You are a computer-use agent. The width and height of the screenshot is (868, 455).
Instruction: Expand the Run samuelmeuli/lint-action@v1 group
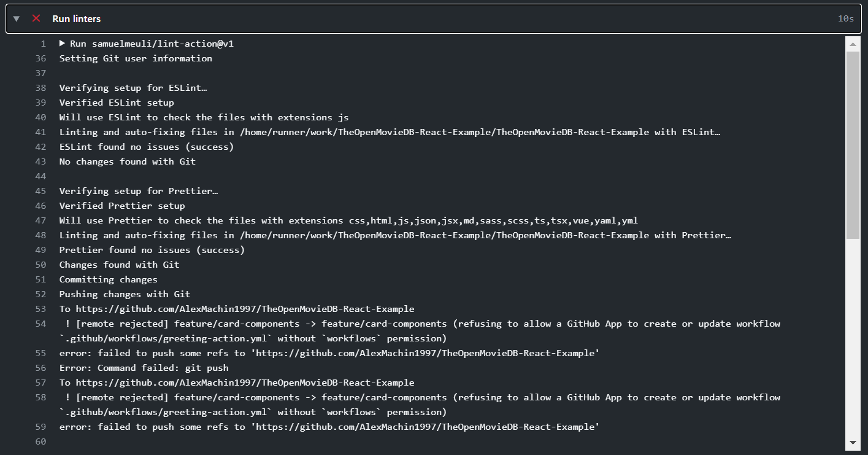pos(63,44)
